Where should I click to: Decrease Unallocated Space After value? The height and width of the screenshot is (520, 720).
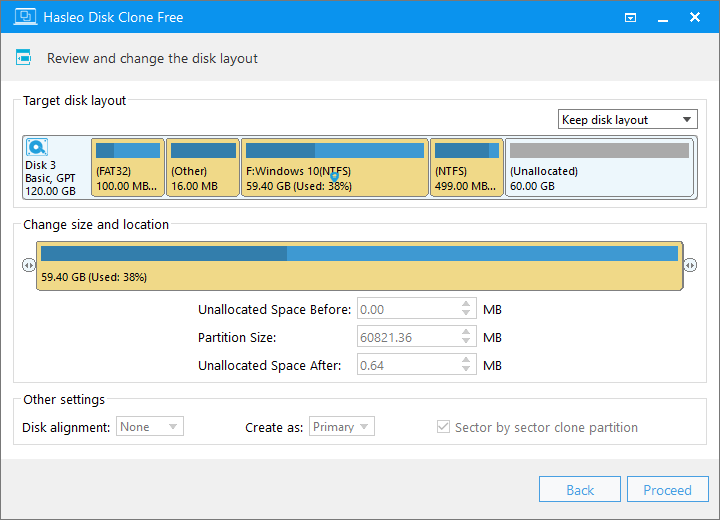(x=466, y=370)
